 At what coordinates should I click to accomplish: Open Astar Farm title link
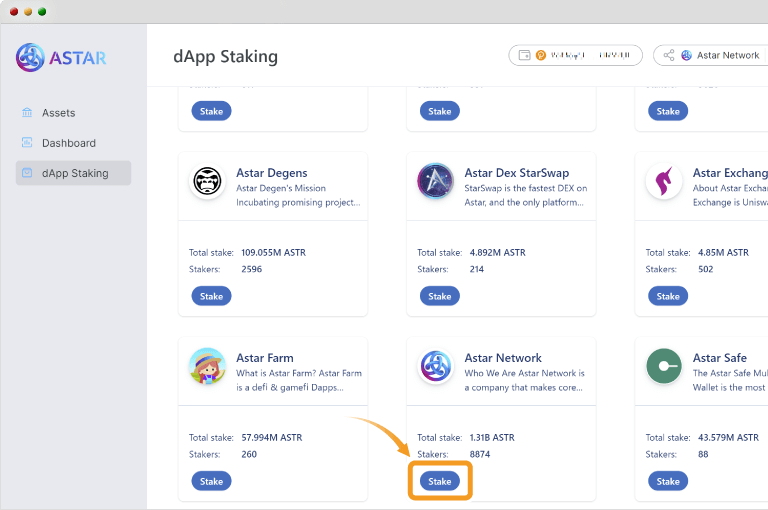265,358
